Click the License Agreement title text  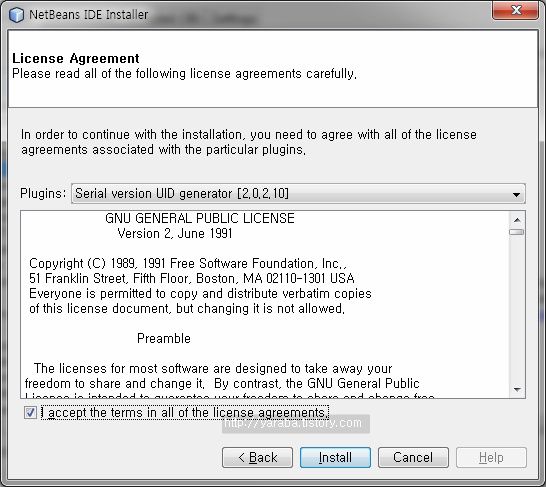76,58
